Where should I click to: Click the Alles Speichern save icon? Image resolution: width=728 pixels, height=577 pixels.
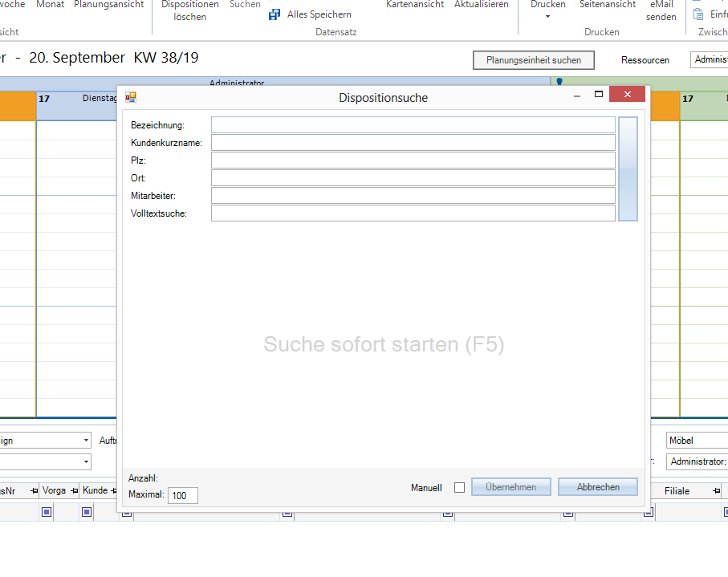pyautogui.click(x=274, y=14)
